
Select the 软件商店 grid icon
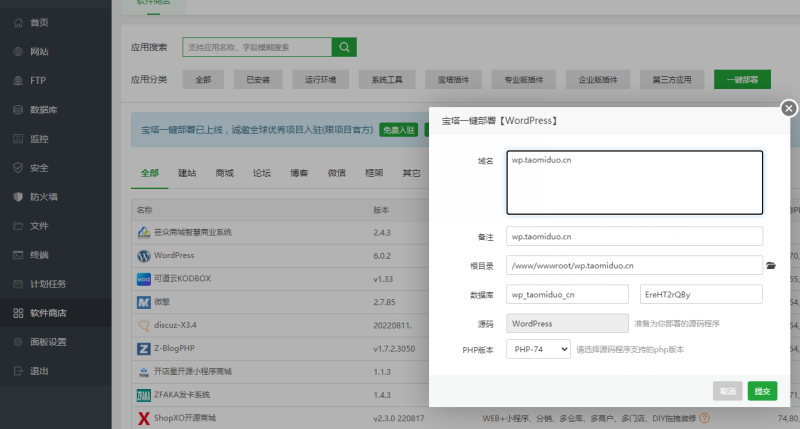tap(18, 313)
